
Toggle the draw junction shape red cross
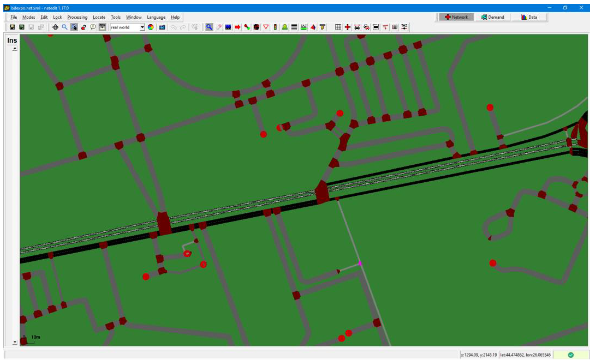tap(347, 27)
